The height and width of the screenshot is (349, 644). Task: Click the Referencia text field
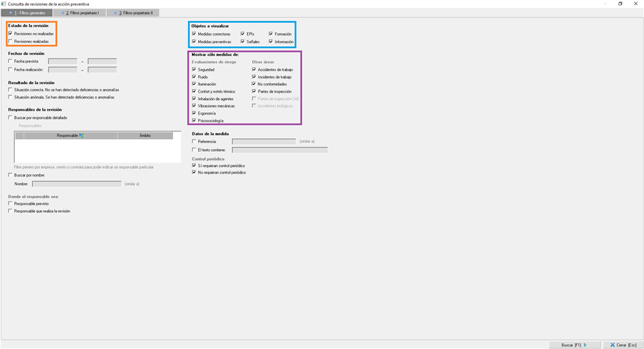coord(264,142)
